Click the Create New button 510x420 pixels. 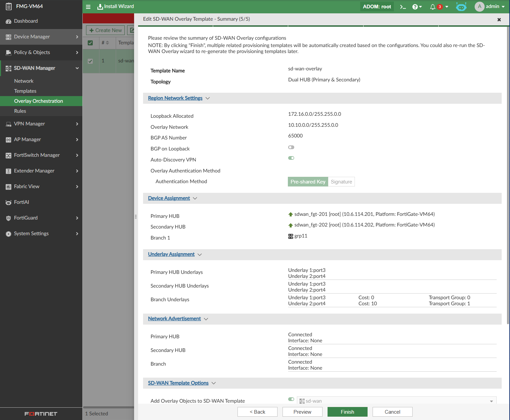tap(105, 30)
